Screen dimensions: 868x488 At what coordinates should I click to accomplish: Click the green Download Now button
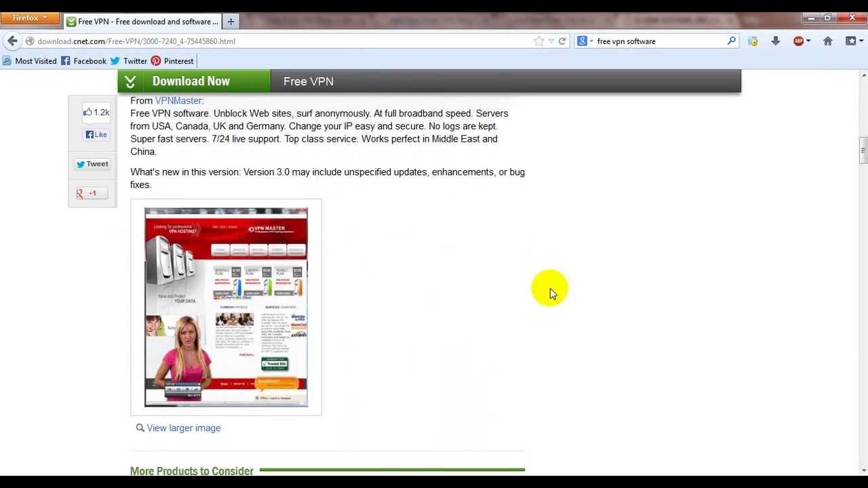coord(194,81)
